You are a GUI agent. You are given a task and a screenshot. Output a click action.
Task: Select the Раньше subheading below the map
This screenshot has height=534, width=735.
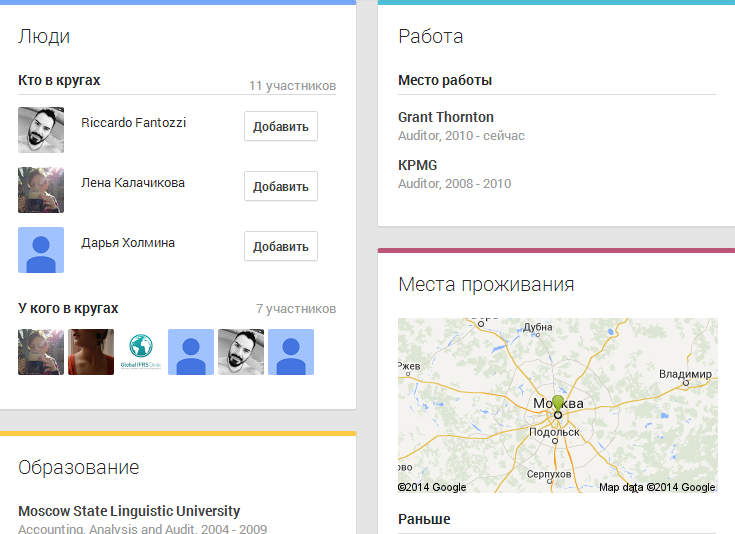pos(424,519)
